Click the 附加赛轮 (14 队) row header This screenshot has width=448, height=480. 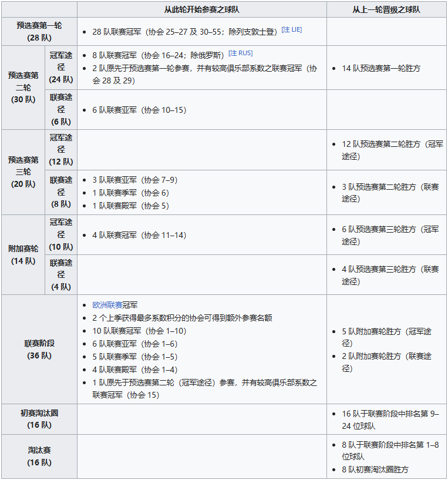[x=23, y=254]
